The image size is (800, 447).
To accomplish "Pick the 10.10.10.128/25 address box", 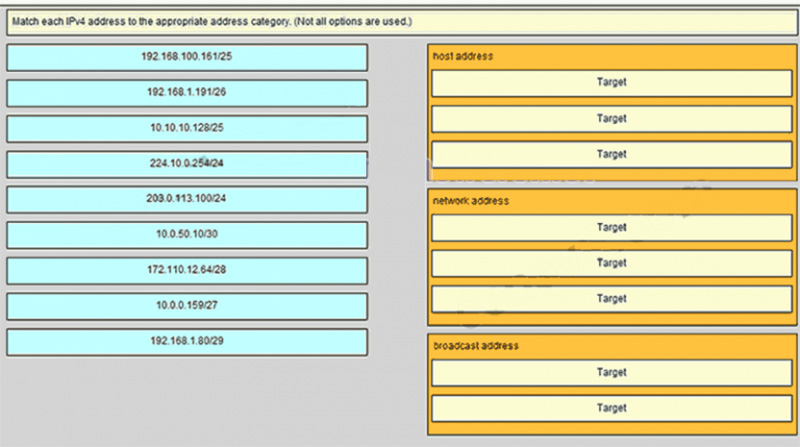I will (187, 129).
